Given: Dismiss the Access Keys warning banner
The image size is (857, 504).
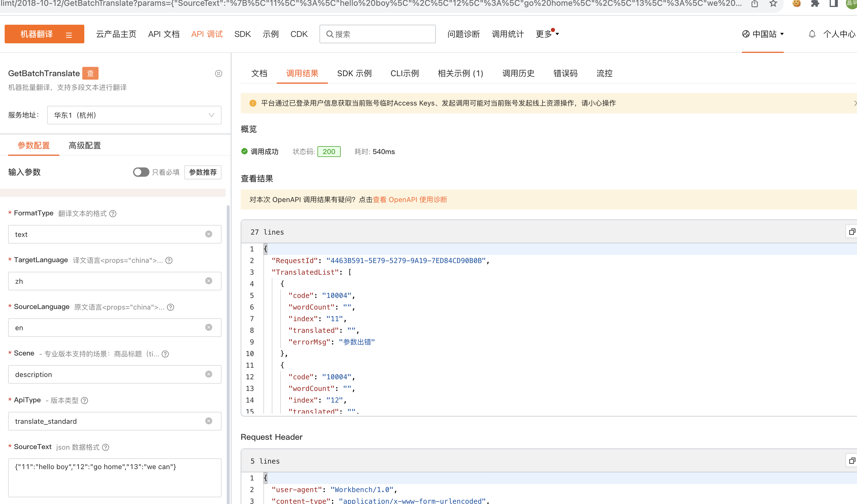Looking at the screenshot, I should coord(855,103).
